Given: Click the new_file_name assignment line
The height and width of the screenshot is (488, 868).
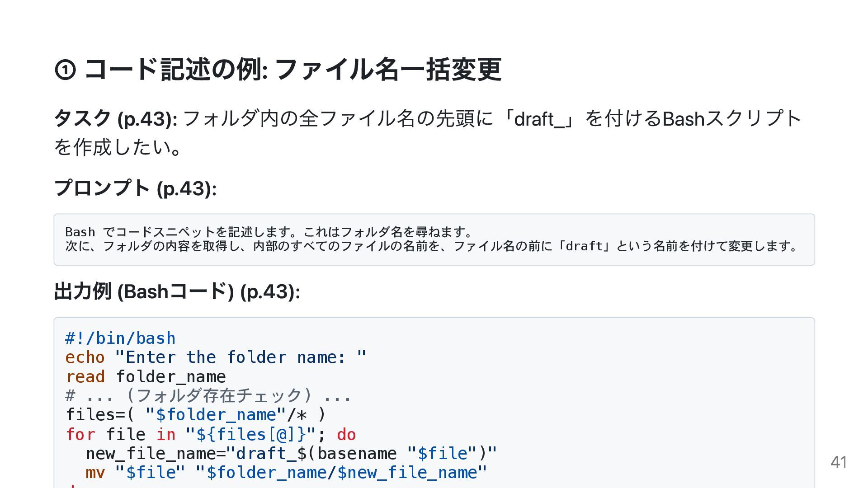Looking at the screenshot, I should coord(291,453).
